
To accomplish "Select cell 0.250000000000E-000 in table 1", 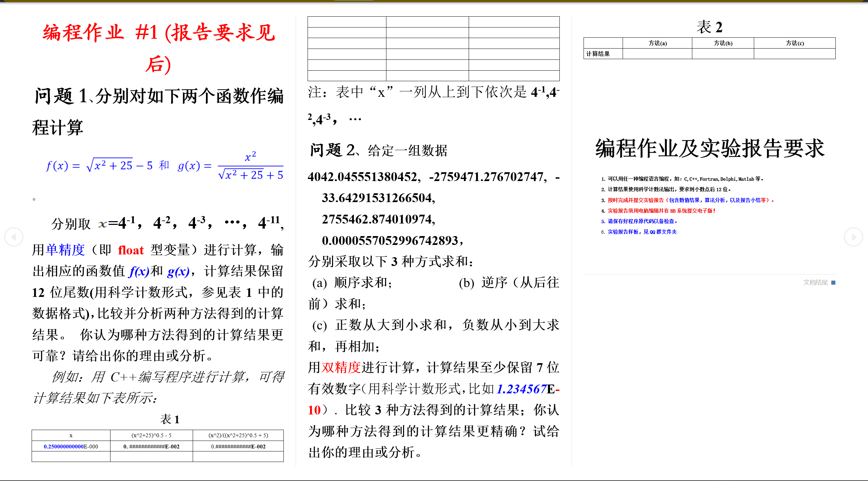I will click(71, 446).
